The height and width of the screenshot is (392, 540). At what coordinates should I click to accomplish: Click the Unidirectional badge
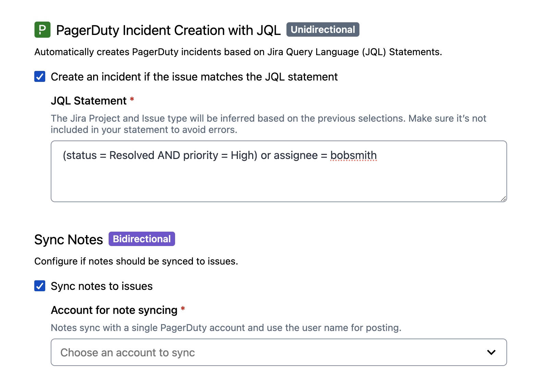click(x=322, y=30)
